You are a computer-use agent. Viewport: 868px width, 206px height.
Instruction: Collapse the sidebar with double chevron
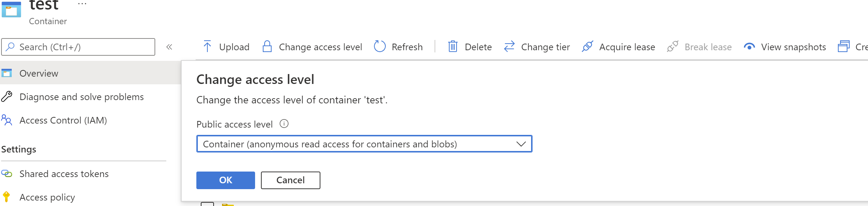169,47
